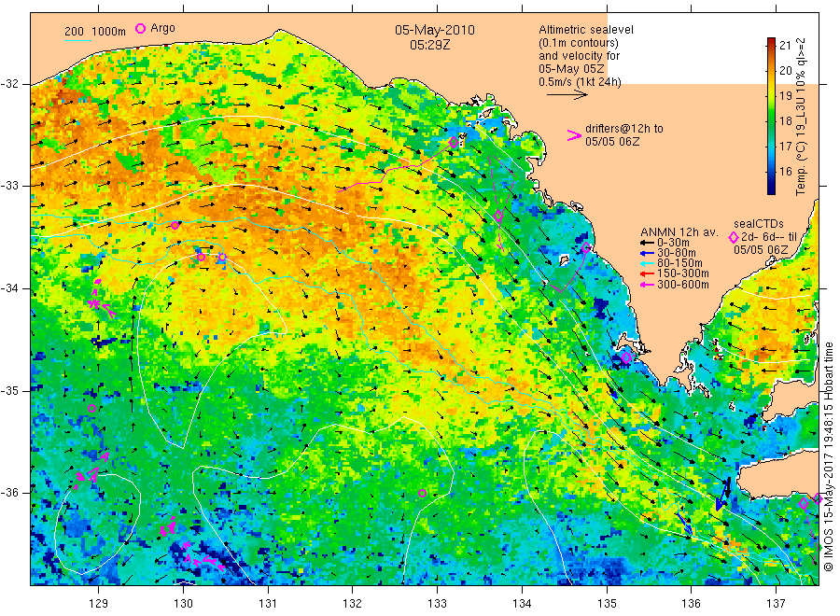Select the seal CTD diamond near 137.3E, 36.1S
This screenshot has width=840, height=616.
pyautogui.click(x=804, y=503)
